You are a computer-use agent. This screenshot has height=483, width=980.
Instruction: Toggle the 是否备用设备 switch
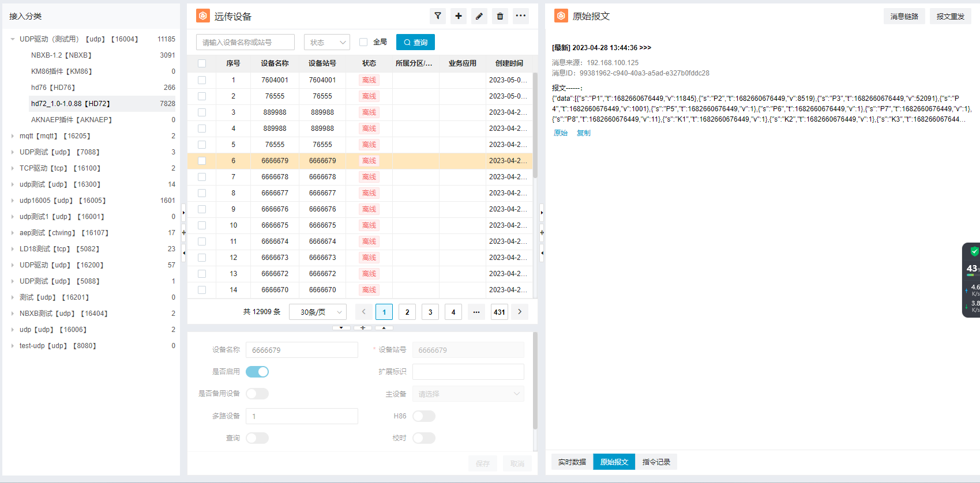pyautogui.click(x=257, y=394)
